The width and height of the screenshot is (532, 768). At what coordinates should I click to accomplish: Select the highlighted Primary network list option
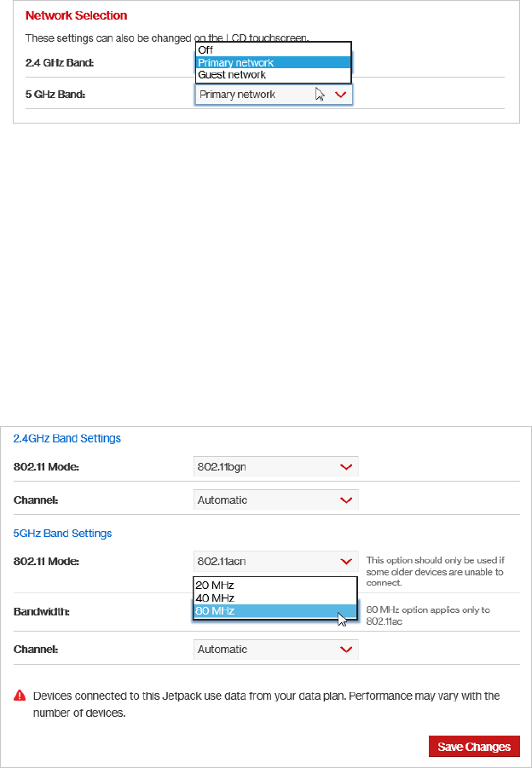(274, 63)
